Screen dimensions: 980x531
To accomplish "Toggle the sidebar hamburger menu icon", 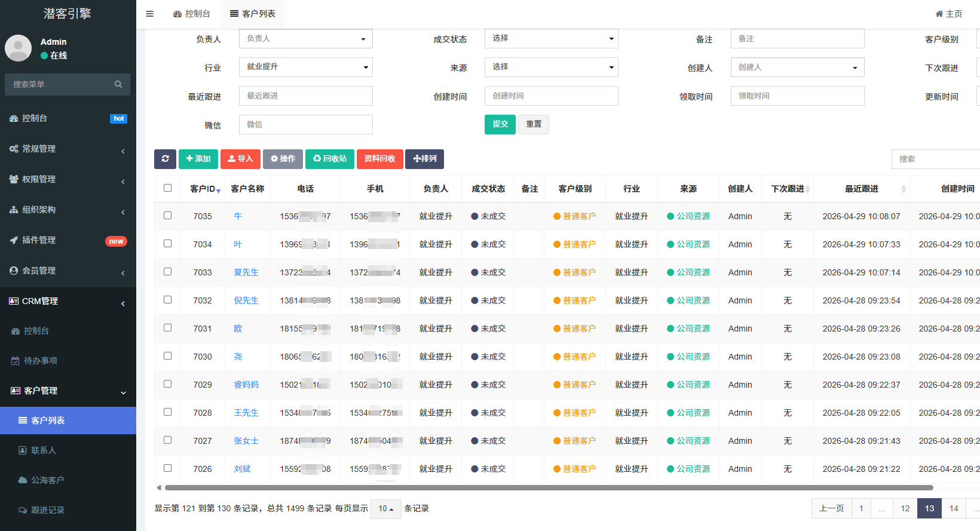I will (x=149, y=14).
